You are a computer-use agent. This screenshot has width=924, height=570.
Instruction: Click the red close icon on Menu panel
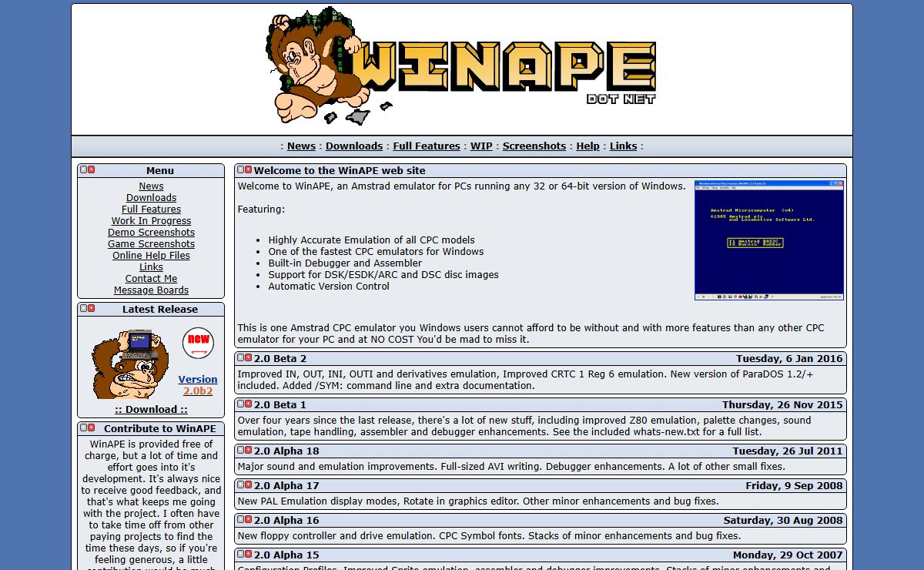tap(91, 169)
